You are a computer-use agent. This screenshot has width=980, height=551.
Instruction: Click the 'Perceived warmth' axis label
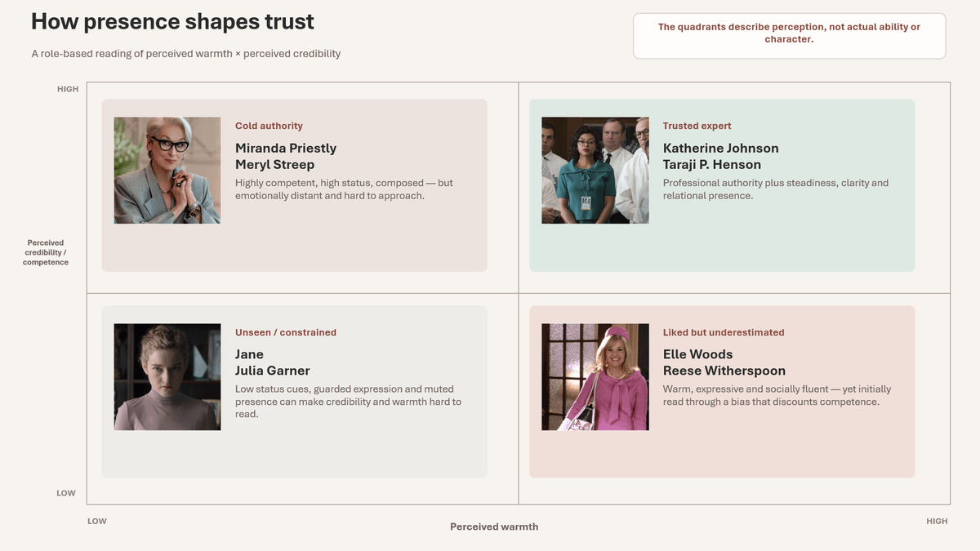[494, 527]
